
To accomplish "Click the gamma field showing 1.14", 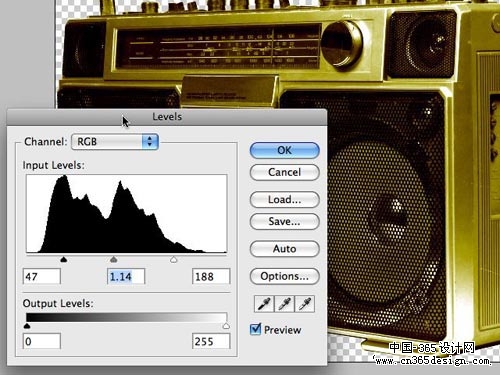I will point(126,277).
